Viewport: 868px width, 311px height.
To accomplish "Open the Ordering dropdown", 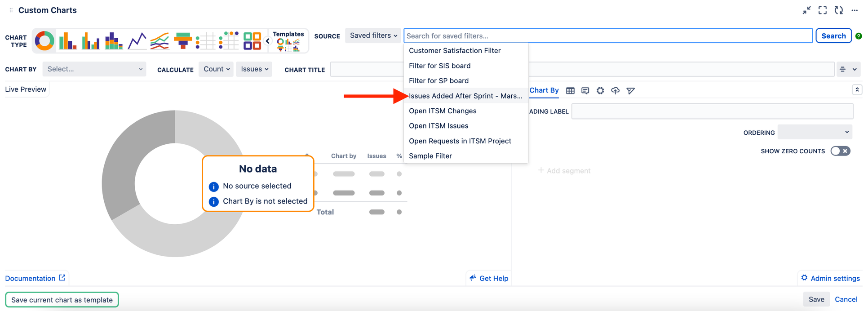I will click(x=815, y=132).
